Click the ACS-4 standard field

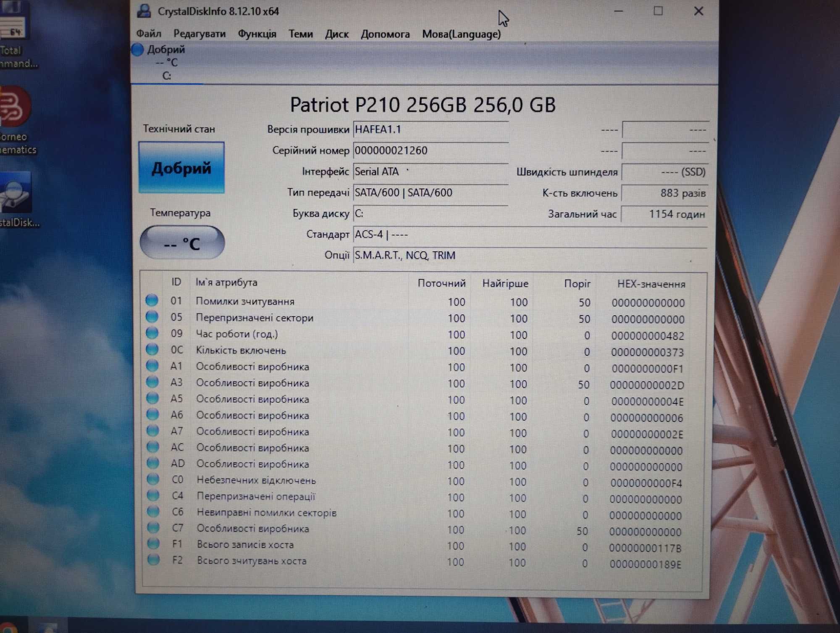click(x=530, y=235)
